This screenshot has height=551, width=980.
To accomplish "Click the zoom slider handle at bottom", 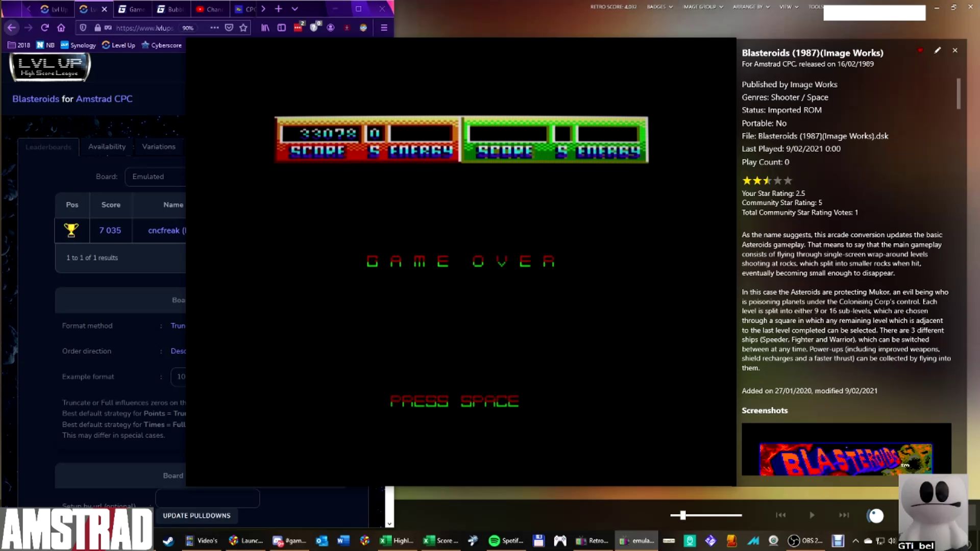I will tap(682, 515).
